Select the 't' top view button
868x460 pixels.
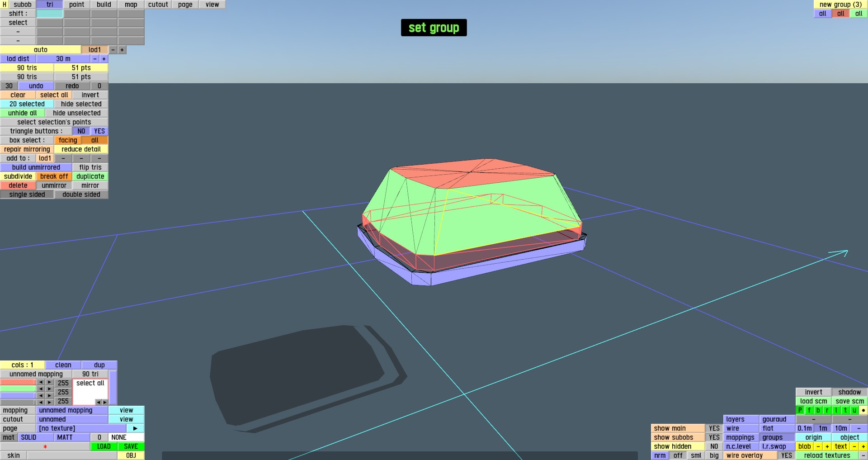pyautogui.click(x=845, y=410)
